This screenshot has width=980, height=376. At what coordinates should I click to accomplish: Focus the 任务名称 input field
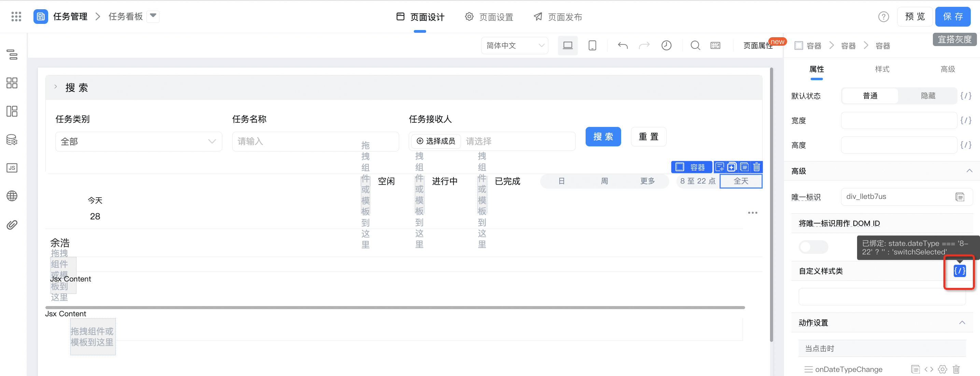pyautogui.click(x=316, y=142)
